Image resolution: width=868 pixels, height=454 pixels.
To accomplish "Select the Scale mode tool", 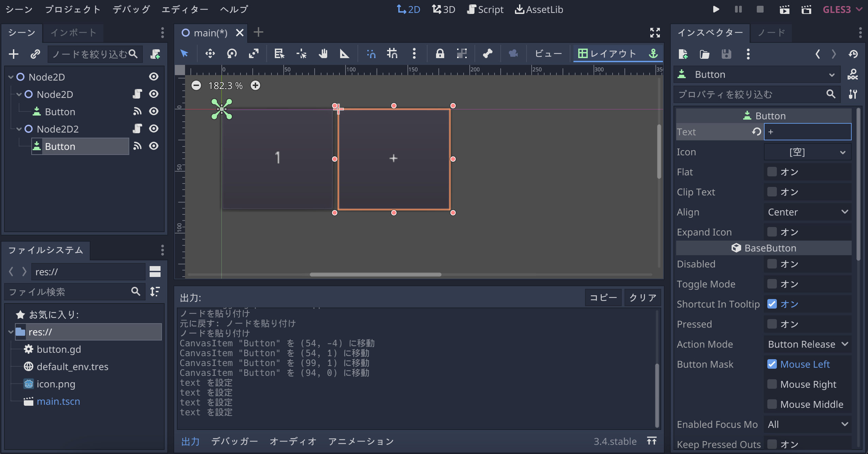I will click(x=253, y=54).
